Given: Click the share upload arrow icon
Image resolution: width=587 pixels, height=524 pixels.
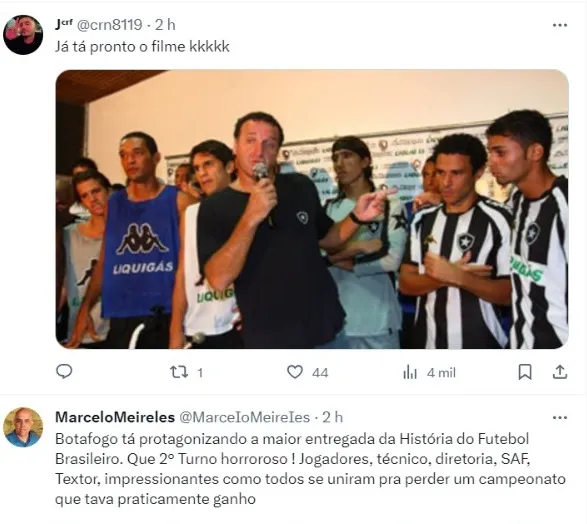Looking at the screenshot, I should click(560, 372).
